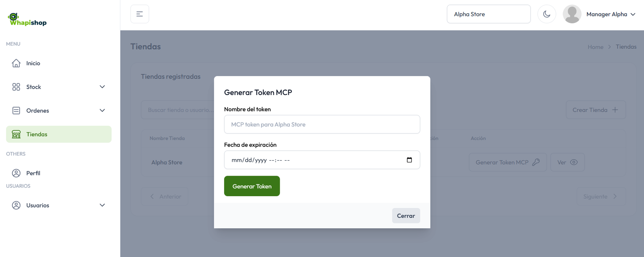Toggle the sidebar hamburger menu button
644x257 pixels.
140,14
